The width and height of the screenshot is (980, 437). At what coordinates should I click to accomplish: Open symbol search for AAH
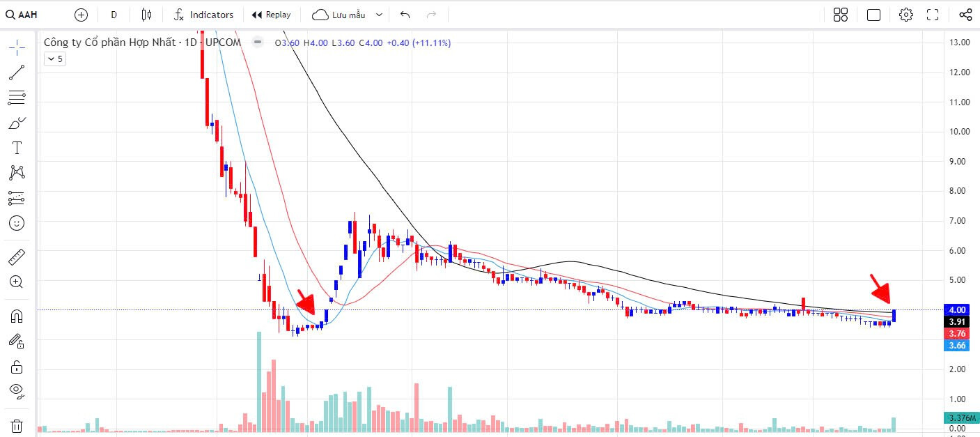[x=22, y=15]
